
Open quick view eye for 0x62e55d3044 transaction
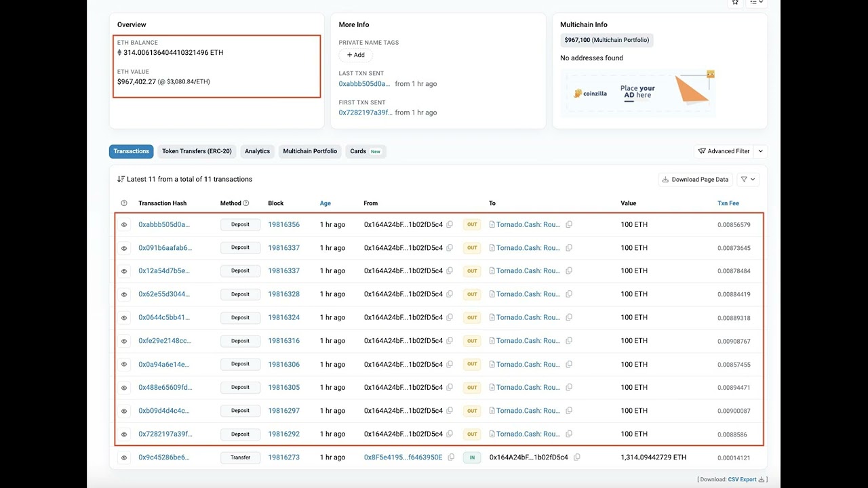click(x=124, y=295)
